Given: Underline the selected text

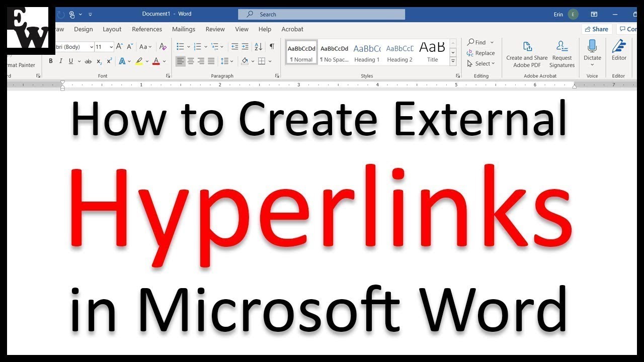Looking at the screenshot, I should pyautogui.click(x=71, y=61).
